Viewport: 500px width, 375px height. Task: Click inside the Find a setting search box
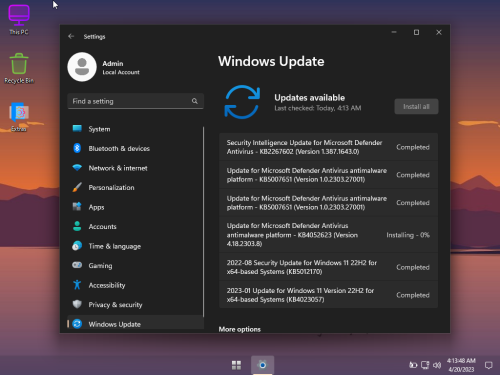click(135, 101)
